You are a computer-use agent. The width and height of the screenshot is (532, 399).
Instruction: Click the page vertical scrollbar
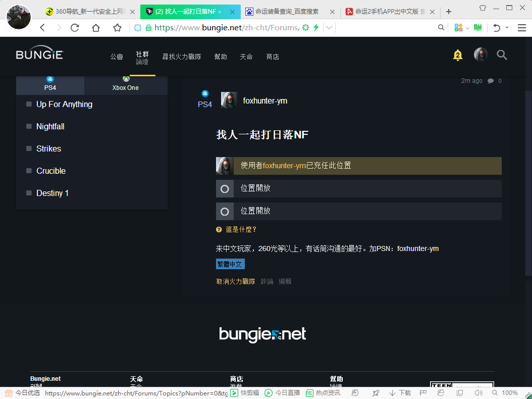[x=528, y=183]
